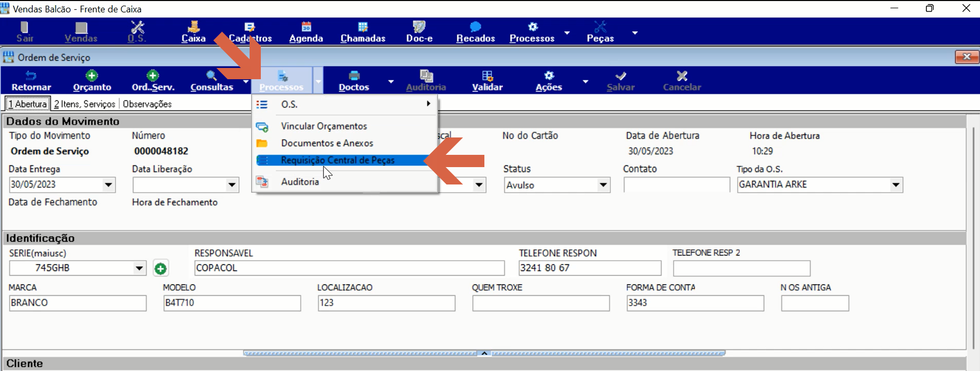Expand the main Processos dropdown arrow
This screenshot has width=980, height=371.
point(567,32)
